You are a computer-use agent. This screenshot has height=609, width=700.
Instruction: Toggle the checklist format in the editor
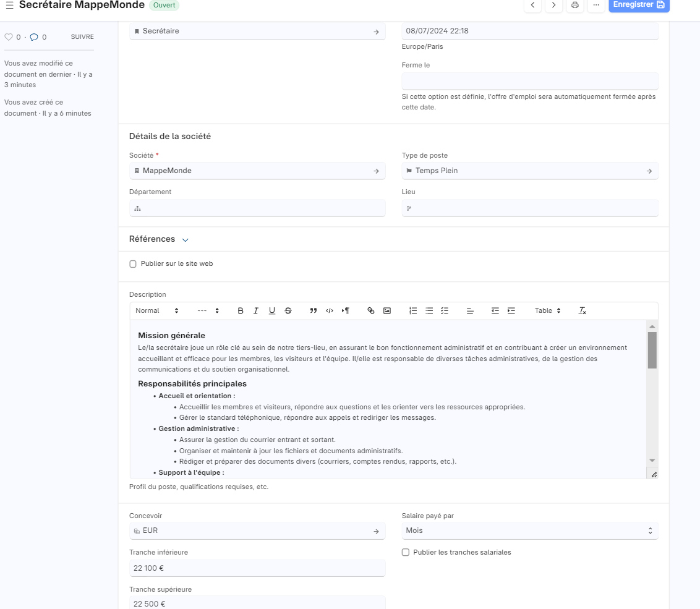[445, 310]
